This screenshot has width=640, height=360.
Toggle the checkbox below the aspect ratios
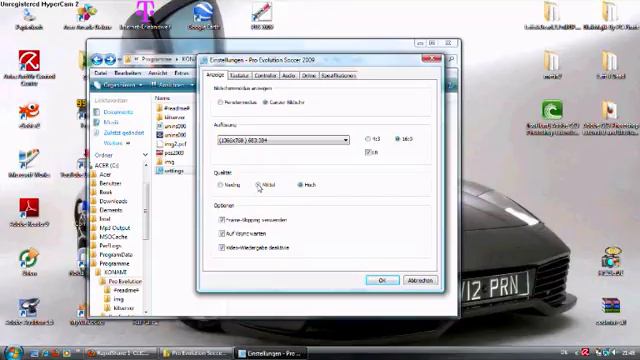[368, 152]
